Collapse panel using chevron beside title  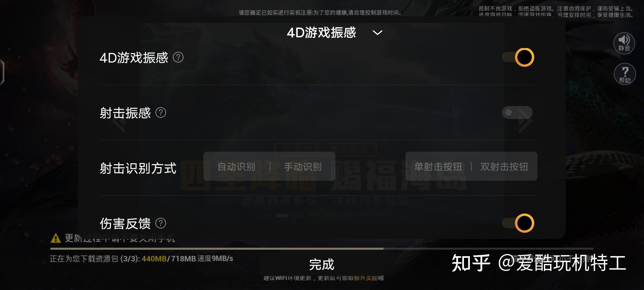(x=378, y=33)
